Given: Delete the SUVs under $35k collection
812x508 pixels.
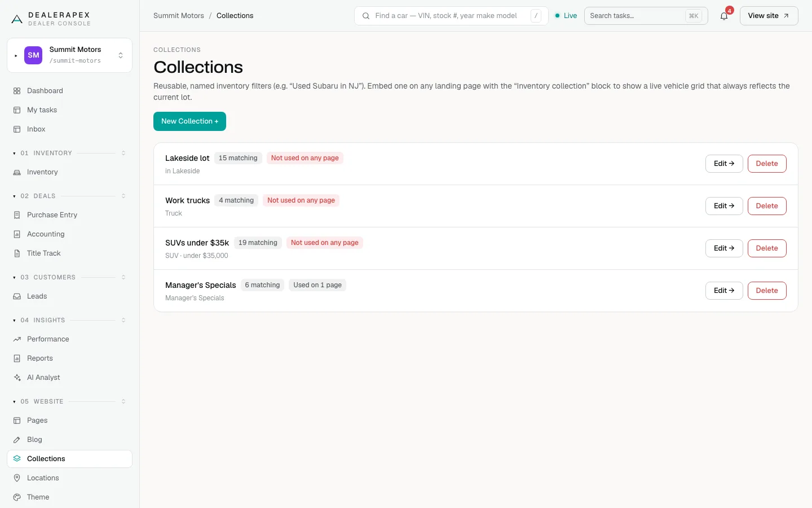Looking at the screenshot, I should [767, 248].
